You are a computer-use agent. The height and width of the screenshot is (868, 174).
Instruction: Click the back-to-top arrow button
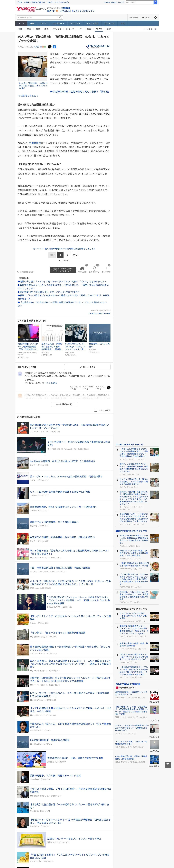coord(168,765)
